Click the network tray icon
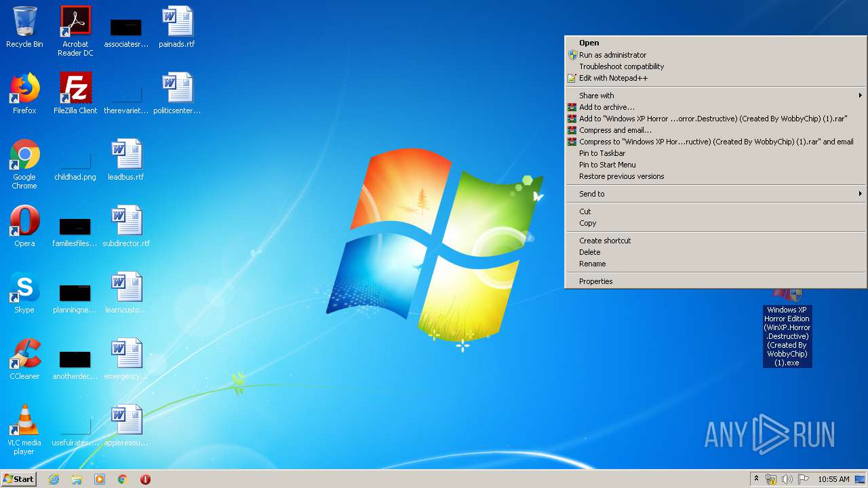 [x=771, y=479]
